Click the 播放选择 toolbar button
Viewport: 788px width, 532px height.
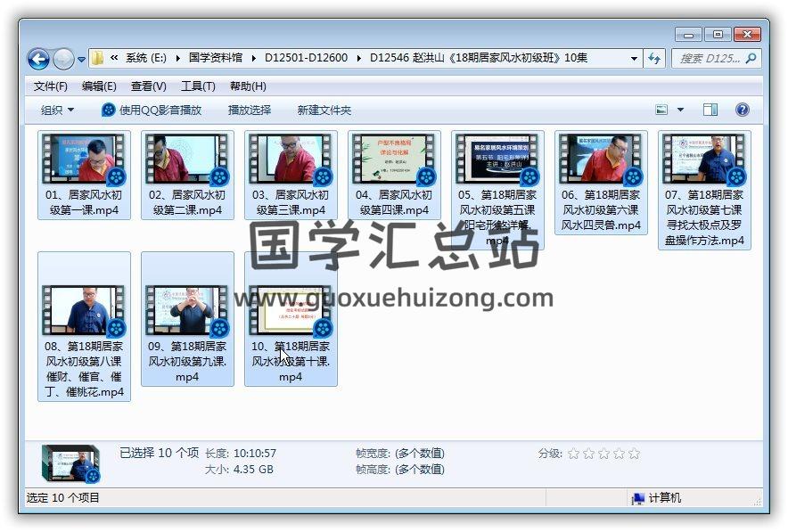pos(250,110)
